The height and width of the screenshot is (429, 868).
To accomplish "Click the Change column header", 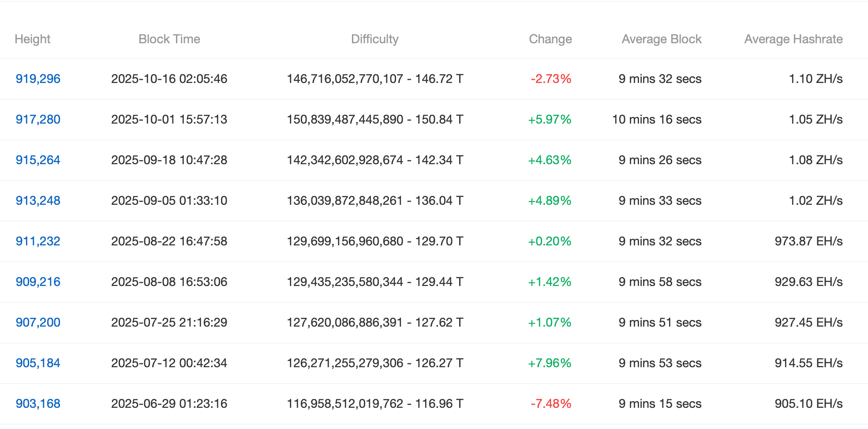I will coord(550,39).
